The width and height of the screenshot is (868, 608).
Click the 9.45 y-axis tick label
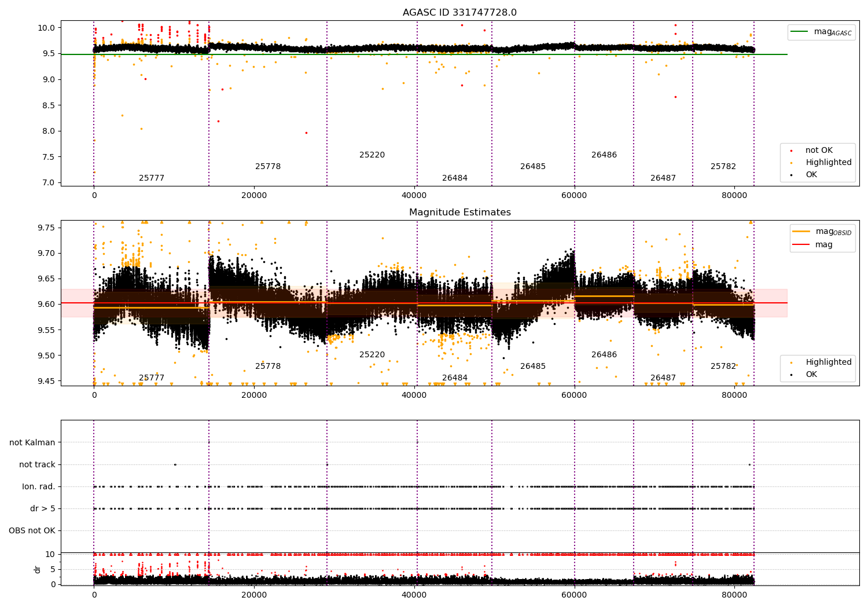[x=46, y=381]
